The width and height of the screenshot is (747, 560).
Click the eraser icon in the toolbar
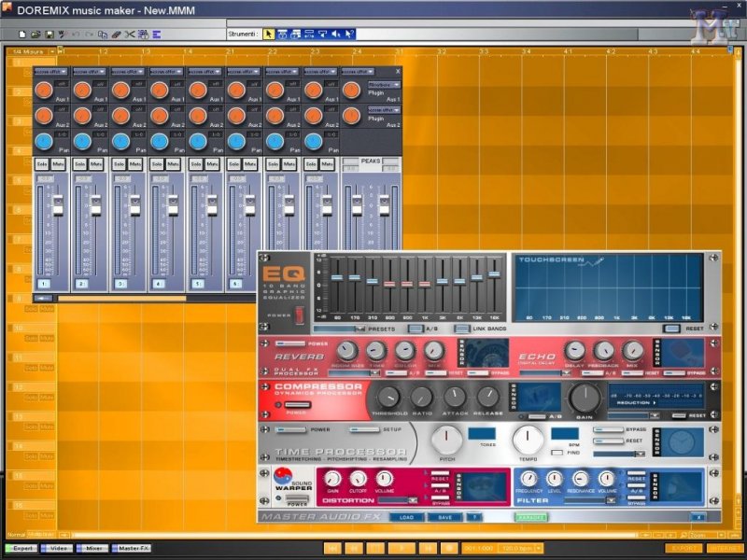coord(117,35)
